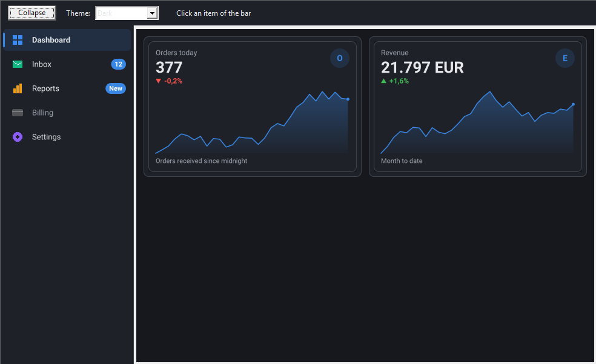Viewport: 596px width, 364px height.
Task: Open the Billing sidebar item
Action: pyautogui.click(x=67, y=113)
